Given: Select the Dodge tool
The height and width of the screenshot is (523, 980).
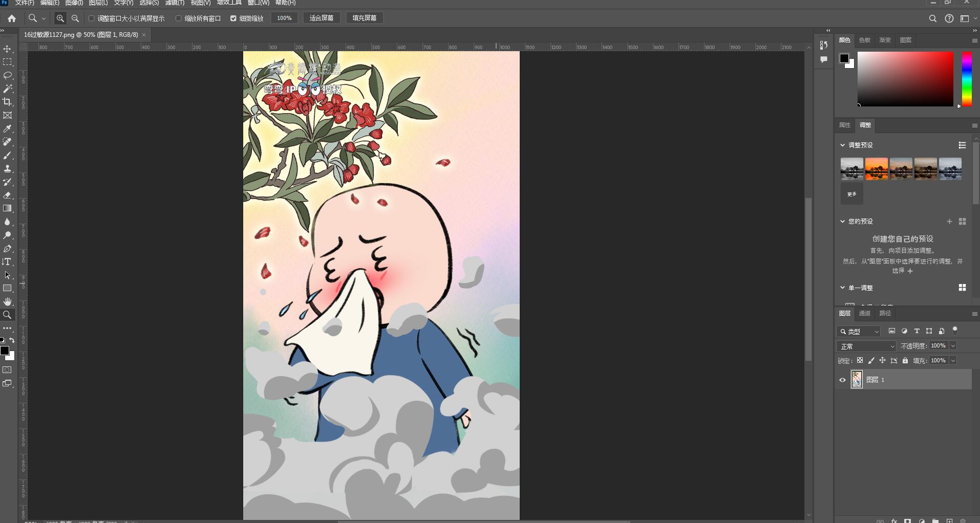Looking at the screenshot, I should [7, 235].
